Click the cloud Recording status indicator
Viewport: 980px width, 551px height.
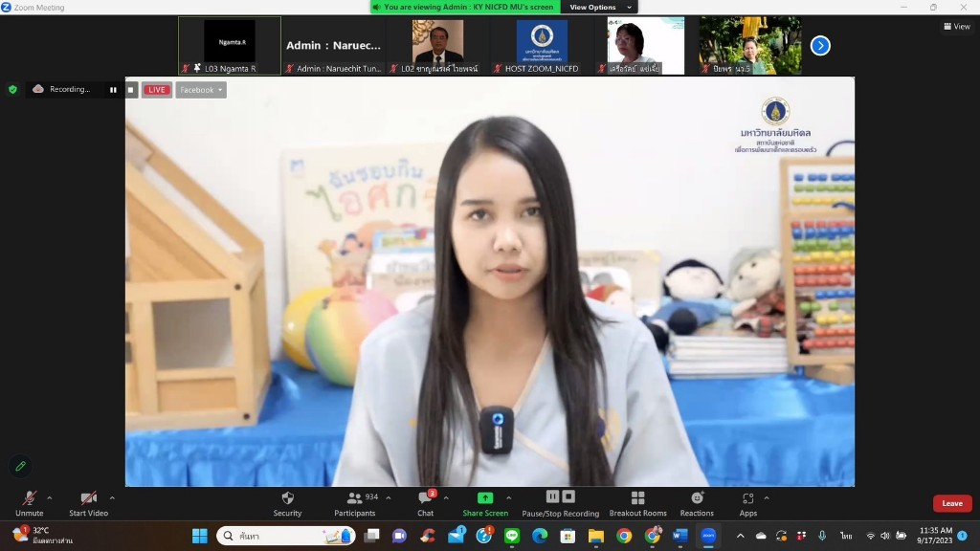(61, 89)
